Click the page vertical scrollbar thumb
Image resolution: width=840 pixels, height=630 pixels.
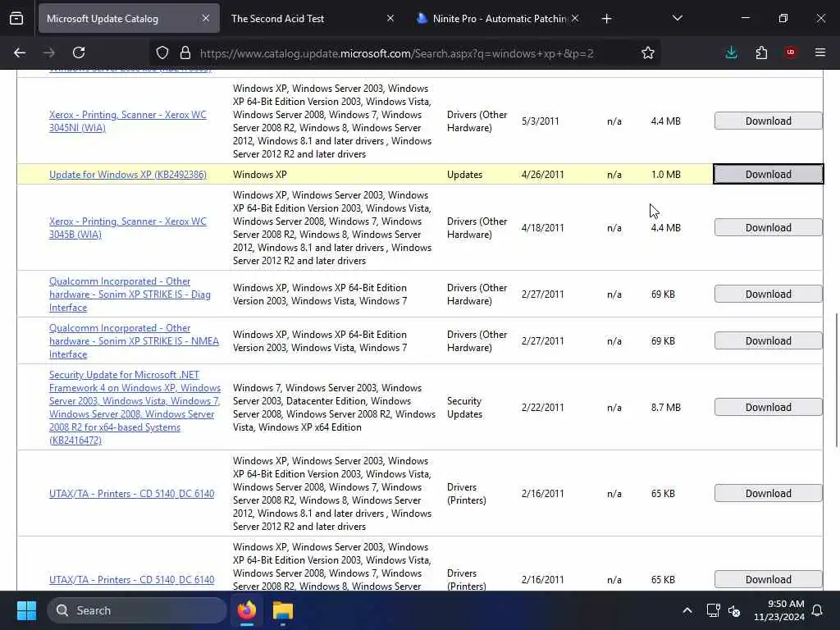click(x=837, y=379)
